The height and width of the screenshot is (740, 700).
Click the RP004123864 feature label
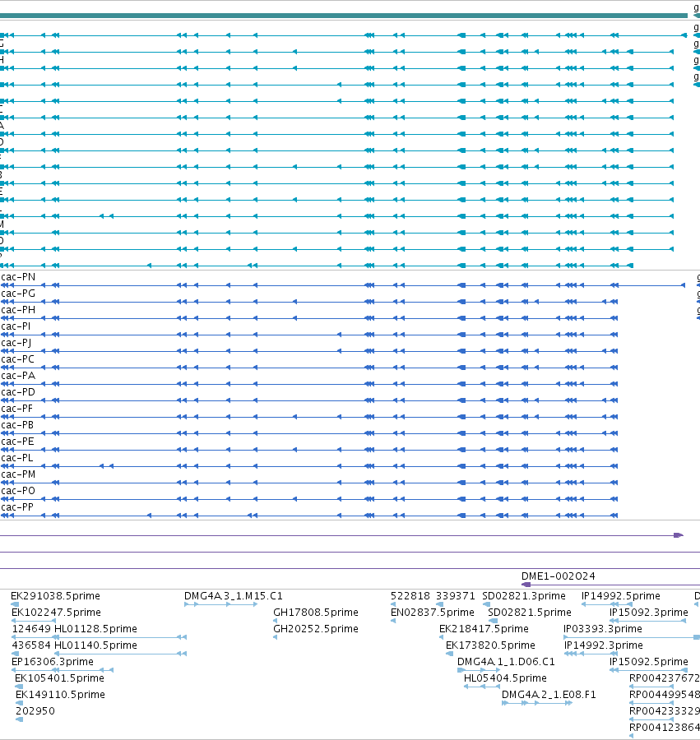click(x=665, y=728)
